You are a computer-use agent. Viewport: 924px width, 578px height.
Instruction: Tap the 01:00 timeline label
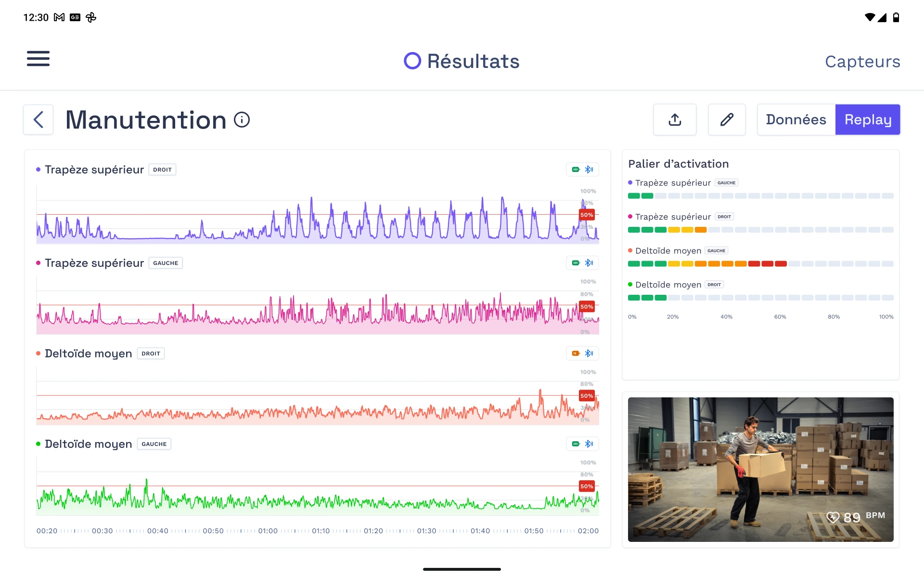click(x=268, y=531)
